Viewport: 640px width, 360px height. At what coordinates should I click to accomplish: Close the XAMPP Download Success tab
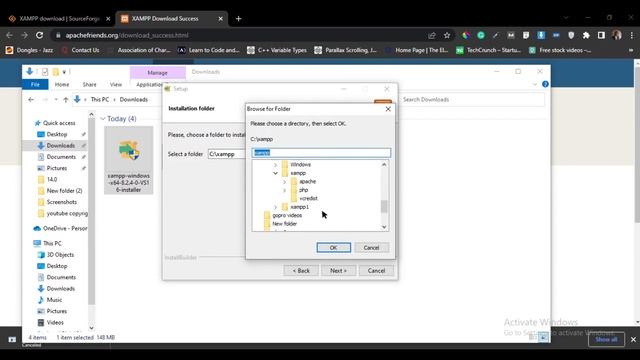coord(220,19)
